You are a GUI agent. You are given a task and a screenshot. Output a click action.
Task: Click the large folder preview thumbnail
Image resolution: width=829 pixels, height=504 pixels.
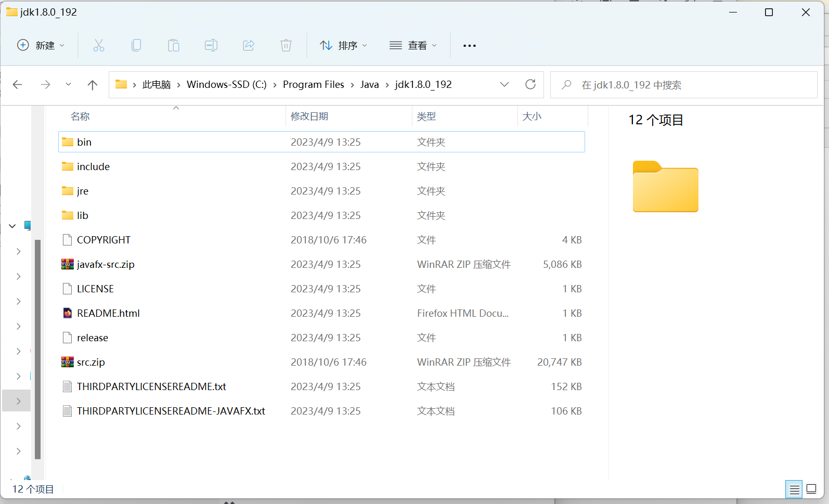[x=666, y=186]
